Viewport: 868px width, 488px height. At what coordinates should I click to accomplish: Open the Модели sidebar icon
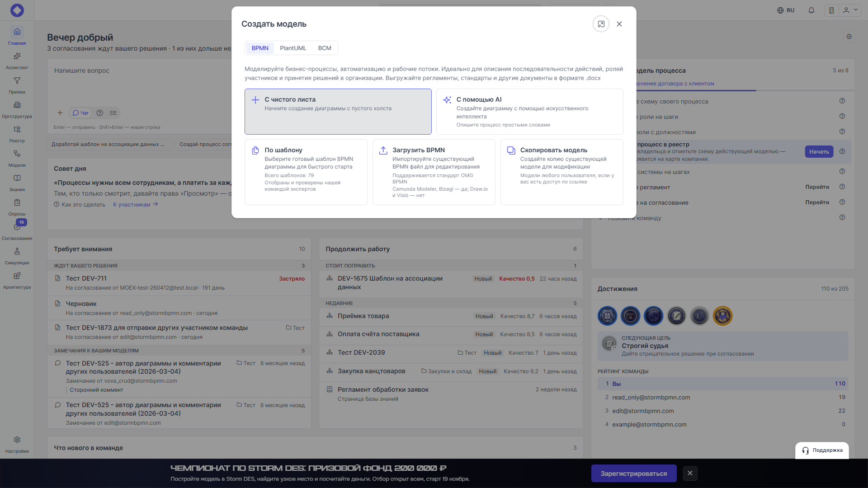click(17, 154)
